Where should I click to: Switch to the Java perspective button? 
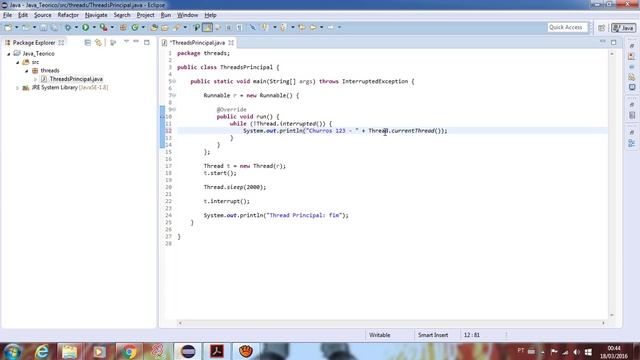coord(623,28)
